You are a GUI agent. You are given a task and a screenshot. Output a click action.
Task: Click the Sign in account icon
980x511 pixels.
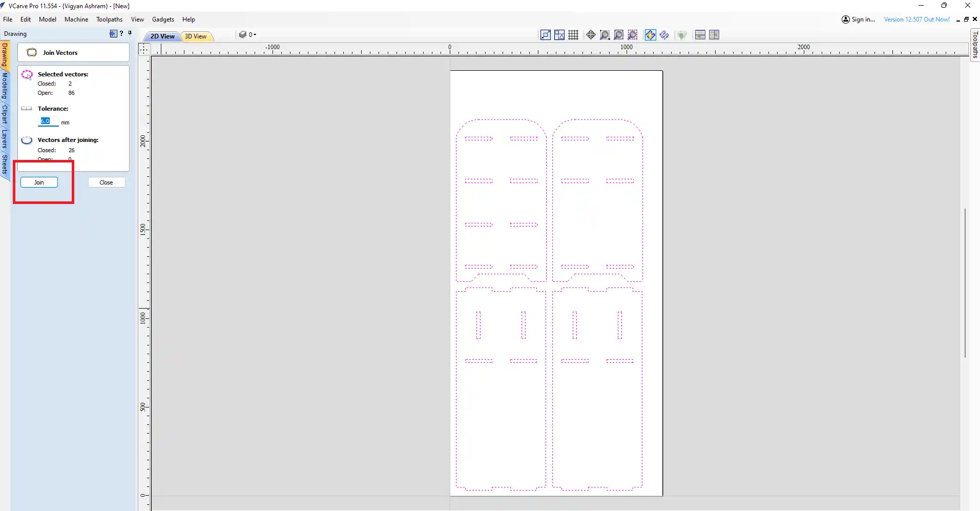pyautogui.click(x=846, y=19)
